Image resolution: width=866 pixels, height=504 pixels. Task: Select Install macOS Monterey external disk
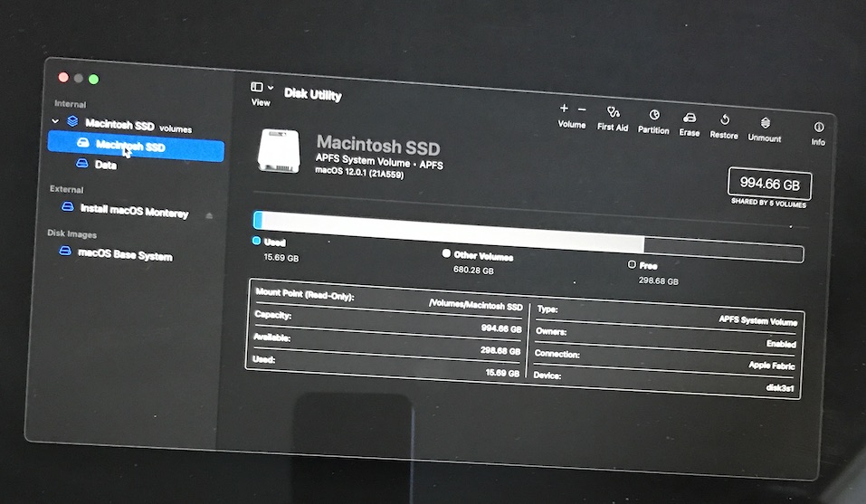point(134,210)
